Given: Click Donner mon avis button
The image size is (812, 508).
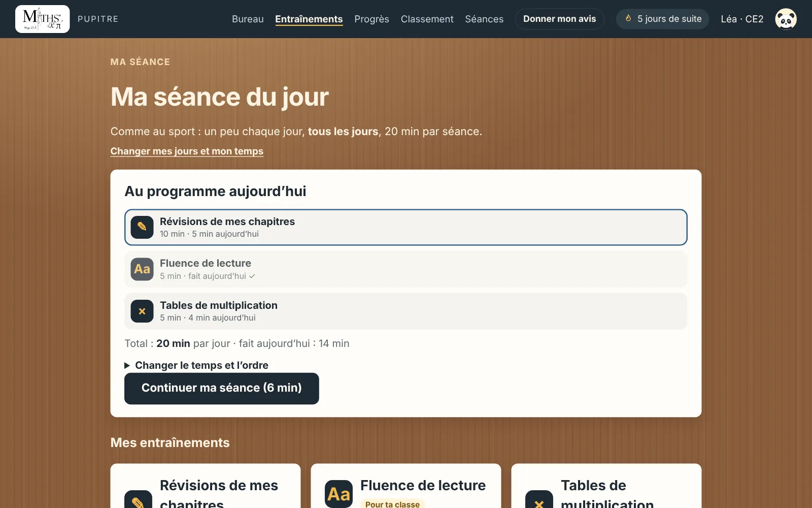Looking at the screenshot, I should (559, 19).
